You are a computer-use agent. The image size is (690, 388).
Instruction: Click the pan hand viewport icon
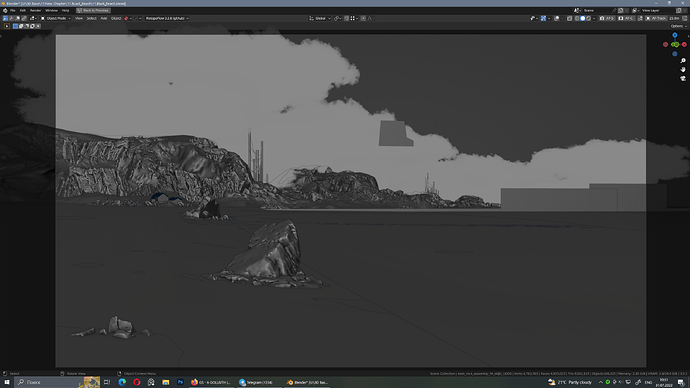[x=683, y=70]
